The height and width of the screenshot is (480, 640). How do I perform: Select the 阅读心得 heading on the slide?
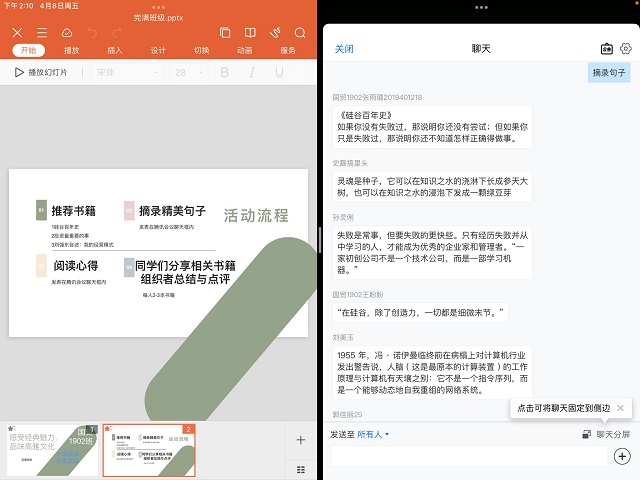coord(76,266)
